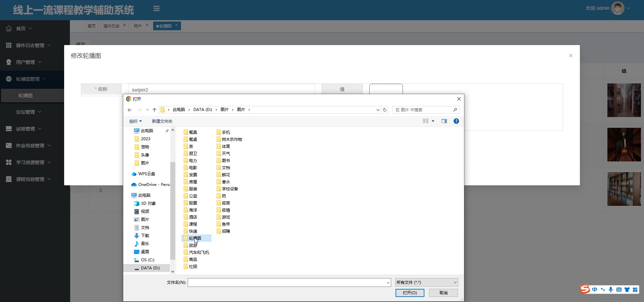The image size is (644, 302).
Task: Click the 取消 button
Action: 443,293
